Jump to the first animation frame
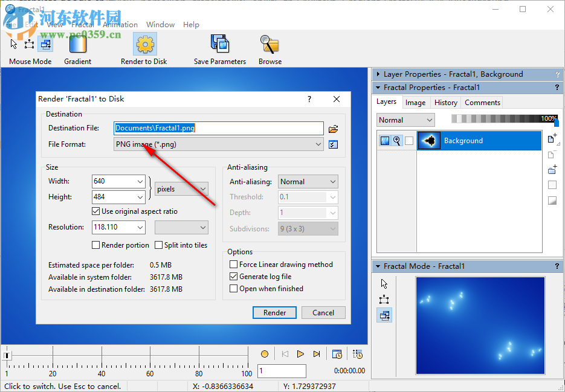The height and width of the screenshot is (392, 565). [285, 354]
